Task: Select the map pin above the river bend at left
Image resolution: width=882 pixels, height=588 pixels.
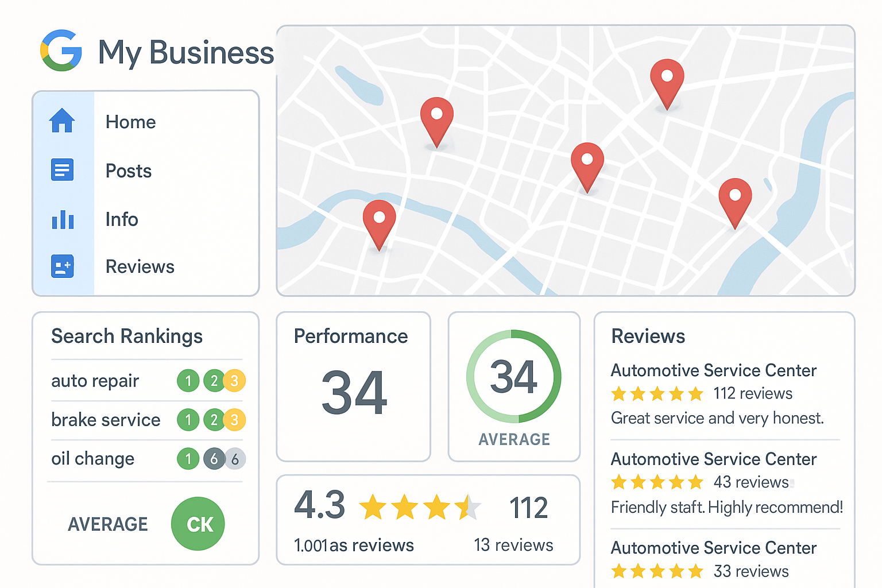Action: tap(379, 225)
